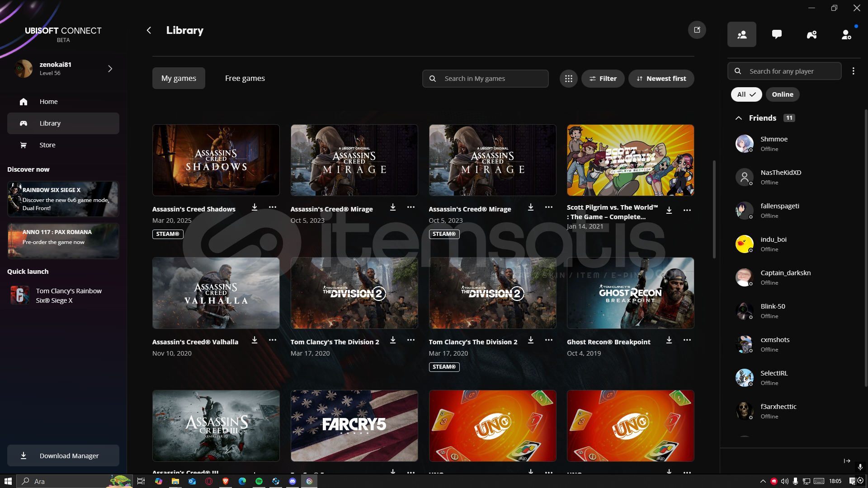Show hidden system tray icons

pyautogui.click(x=763, y=481)
